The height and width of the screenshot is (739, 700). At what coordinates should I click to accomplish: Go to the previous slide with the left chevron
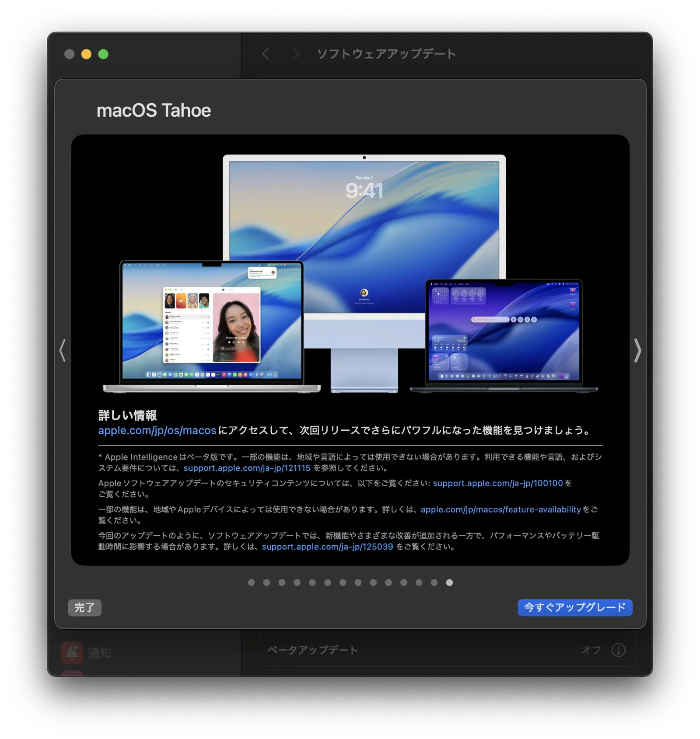pos(63,350)
